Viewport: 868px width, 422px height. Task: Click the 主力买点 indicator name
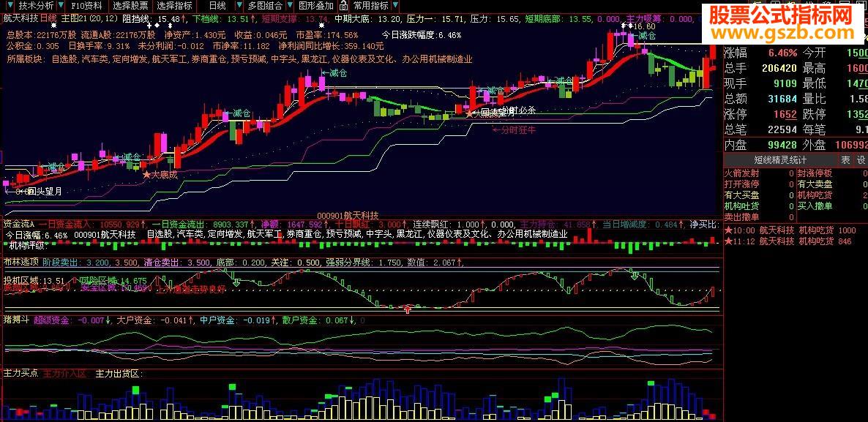(20, 374)
